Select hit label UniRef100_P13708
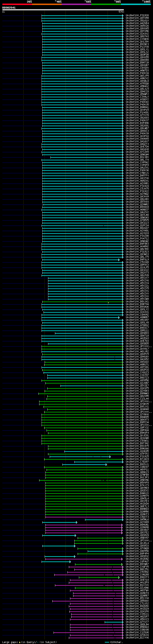The width and height of the screenshot is (153, 644). coord(137,47)
